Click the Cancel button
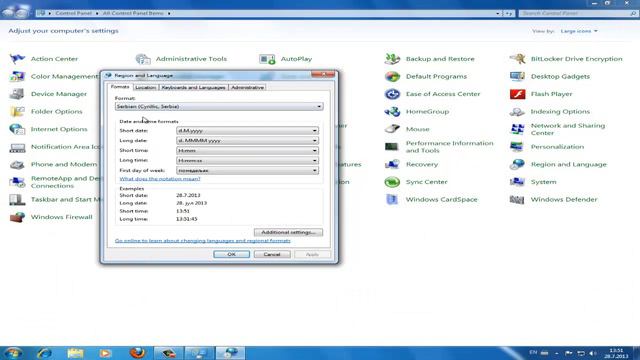The height and width of the screenshot is (360, 640). click(x=272, y=254)
